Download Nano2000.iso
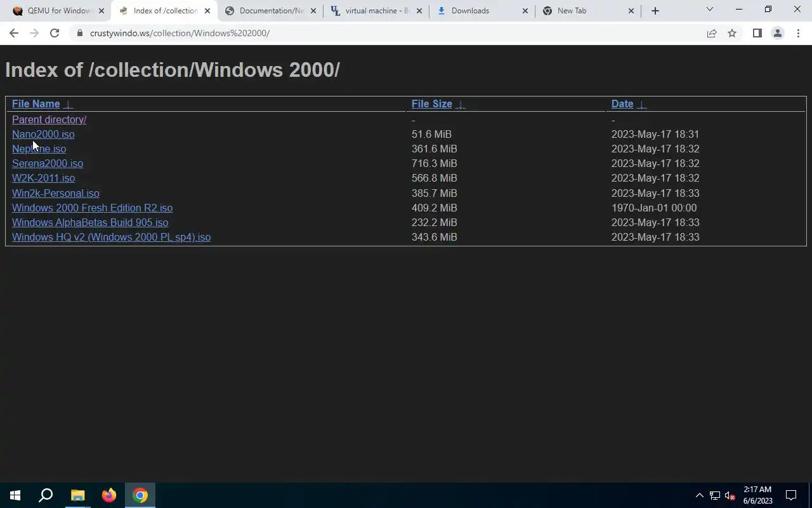 pyautogui.click(x=43, y=134)
